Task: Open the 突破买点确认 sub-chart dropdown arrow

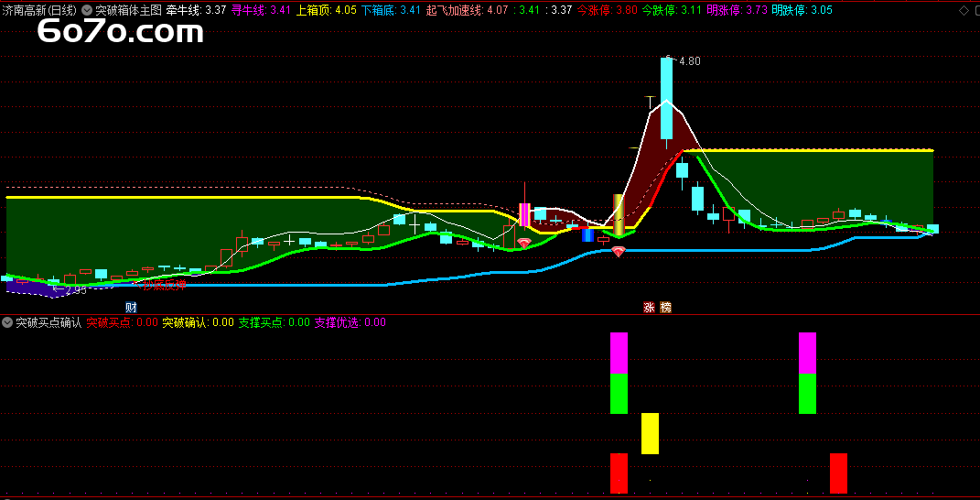Action: click(7, 322)
